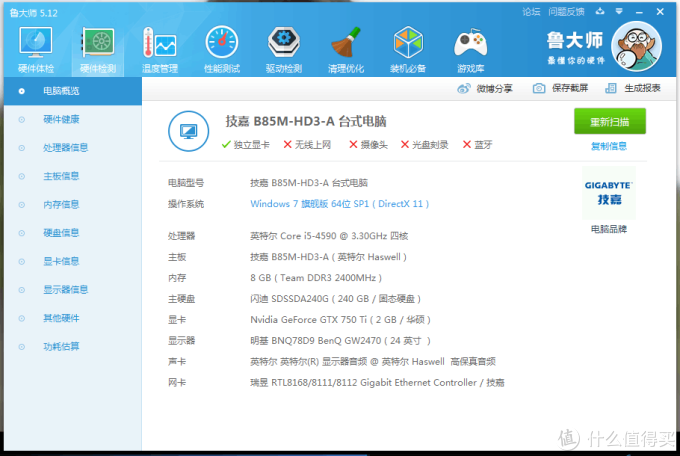Click the BenQ GW2470 monitor value
This screenshot has width=680, height=456.
coord(340,341)
